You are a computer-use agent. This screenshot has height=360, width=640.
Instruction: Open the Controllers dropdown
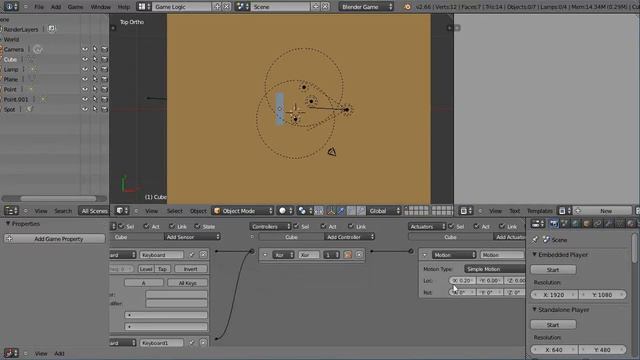[270, 227]
